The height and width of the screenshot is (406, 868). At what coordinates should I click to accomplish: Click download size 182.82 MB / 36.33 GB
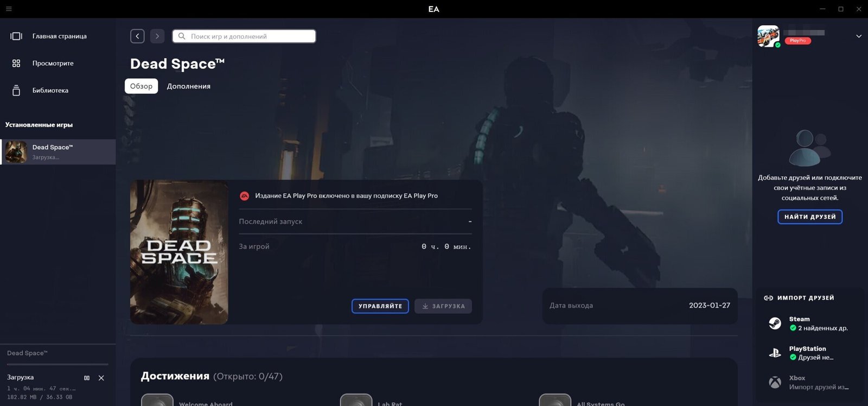pos(40,397)
